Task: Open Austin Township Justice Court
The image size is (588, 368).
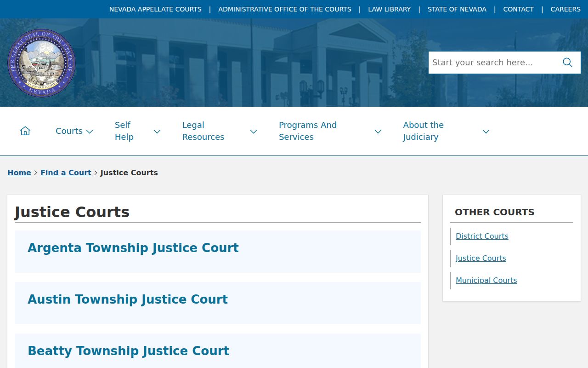Action: click(x=128, y=299)
